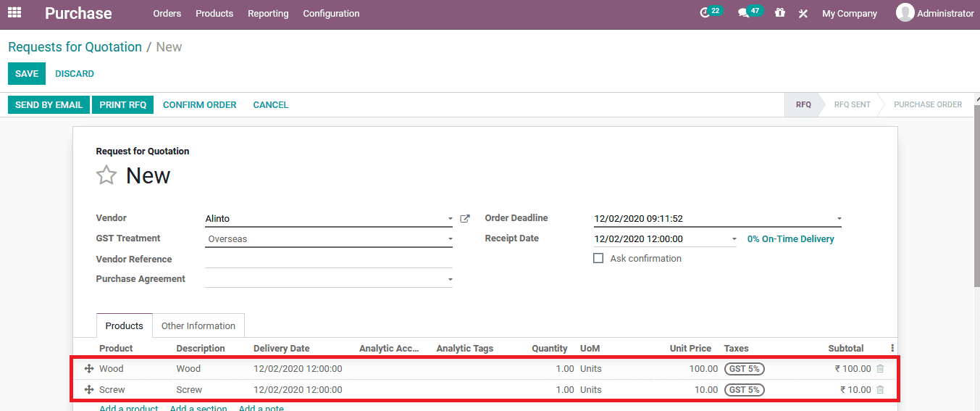Mark the RFQ as favorite with star icon
Screen dimensions: 980x411
click(x=106, y=175)
